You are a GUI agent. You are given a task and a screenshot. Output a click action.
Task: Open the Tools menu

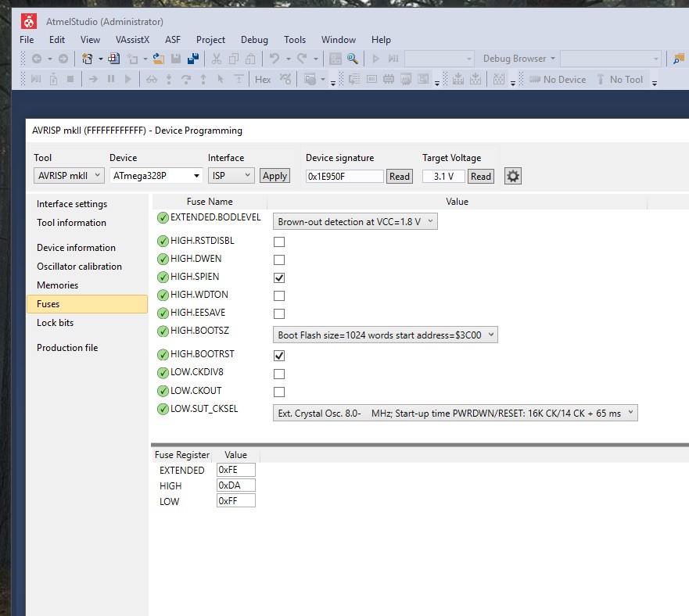[x=295, y=40]
